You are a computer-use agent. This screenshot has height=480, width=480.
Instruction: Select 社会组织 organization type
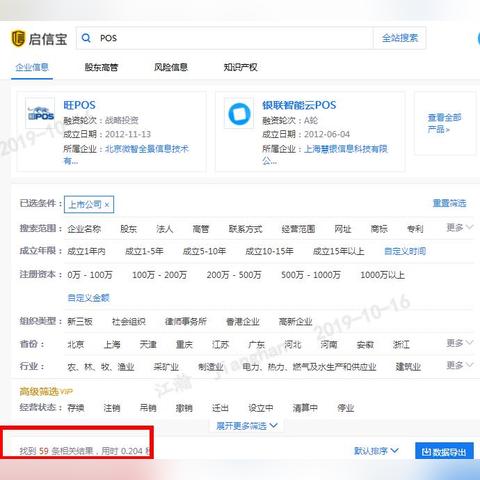point(129,322)
